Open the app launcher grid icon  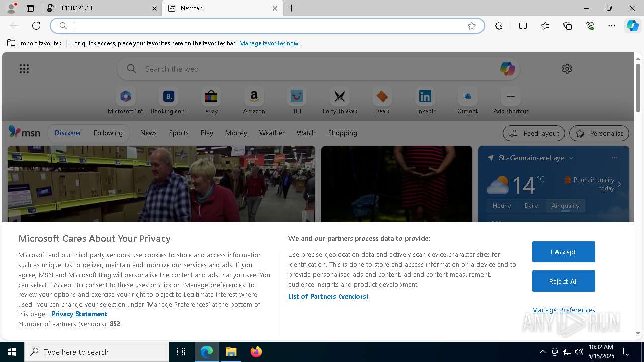[24, 69]
